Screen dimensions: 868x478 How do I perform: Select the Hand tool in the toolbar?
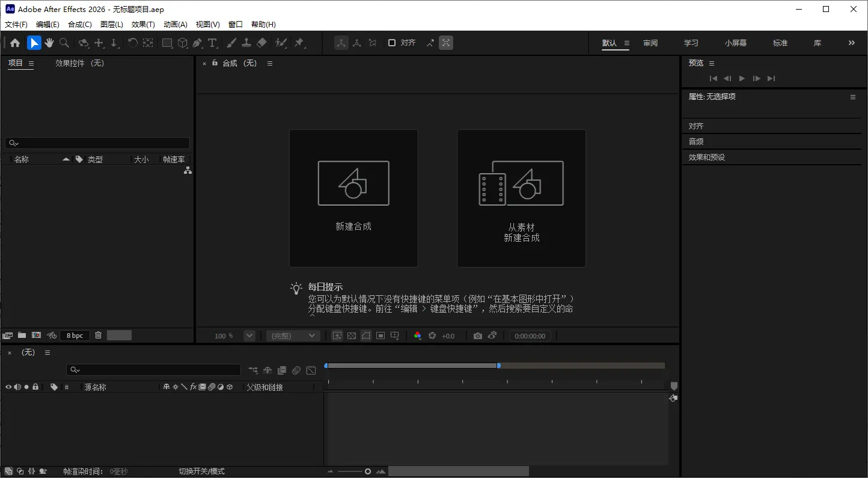click(49, 43)
